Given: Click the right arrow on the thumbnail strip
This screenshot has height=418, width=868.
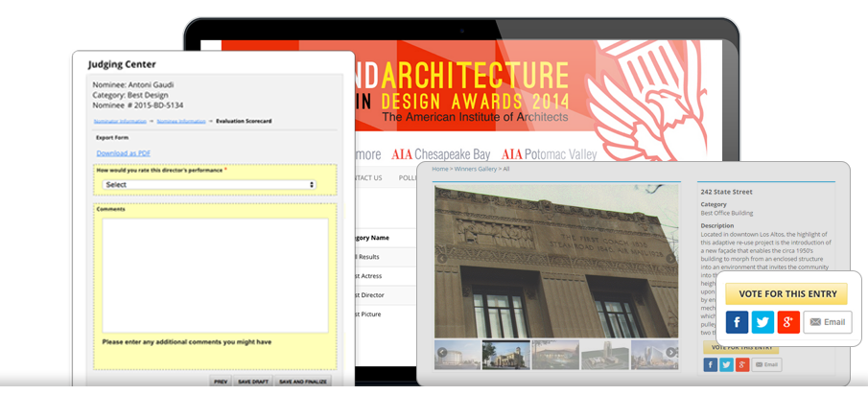Looking at the screenshot, I should (x=670, y=352).
